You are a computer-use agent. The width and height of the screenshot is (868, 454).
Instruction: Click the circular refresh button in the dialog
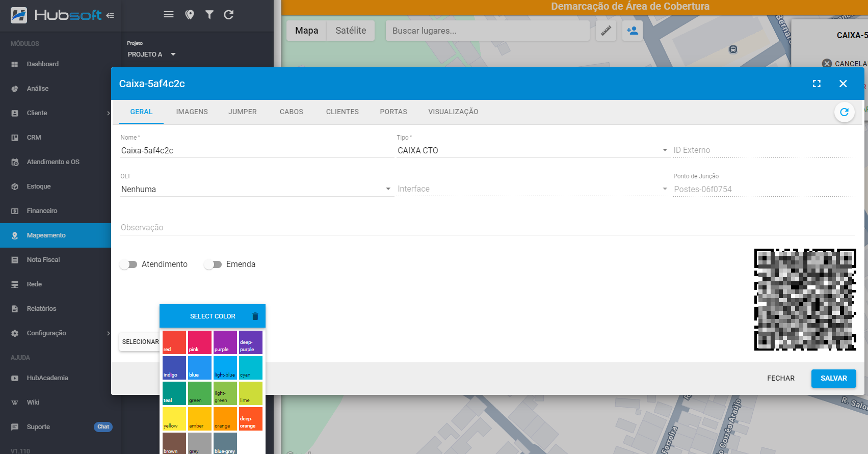point(844,112)
